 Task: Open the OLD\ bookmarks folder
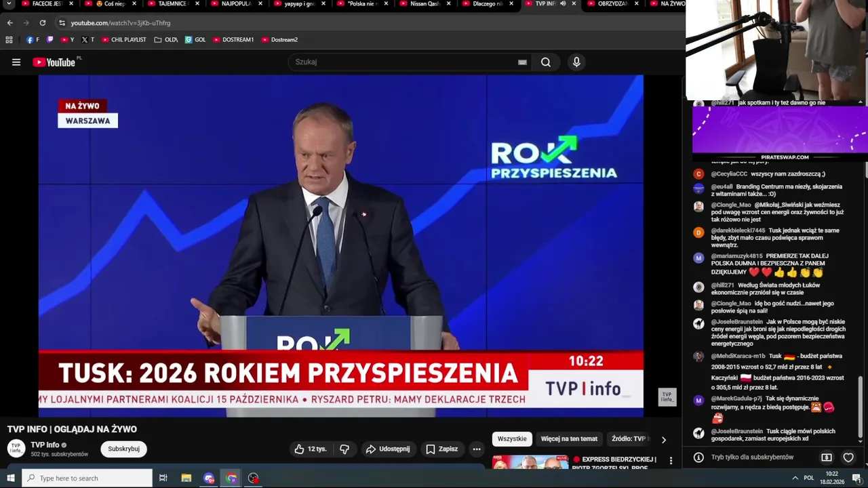click(x=166, y=40)
